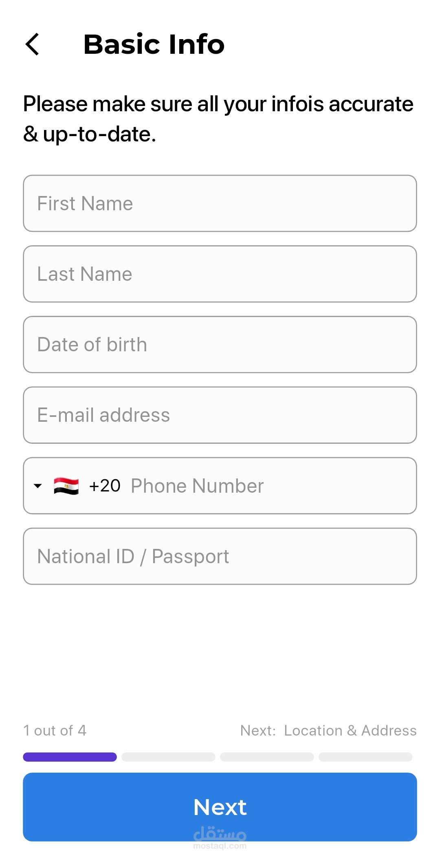This screenshot has width=440, height=868.
Task: Select the E-mail address input
Action: (220, 415)
